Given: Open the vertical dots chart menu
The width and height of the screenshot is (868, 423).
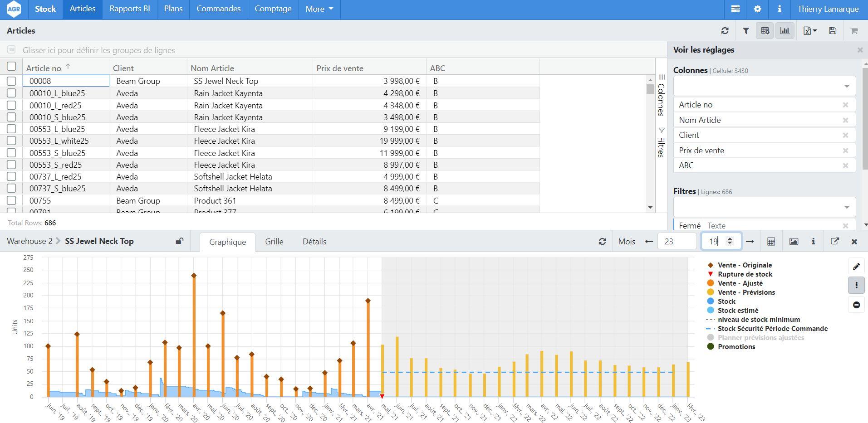Looking at the screenshot, I should (856, 285).
